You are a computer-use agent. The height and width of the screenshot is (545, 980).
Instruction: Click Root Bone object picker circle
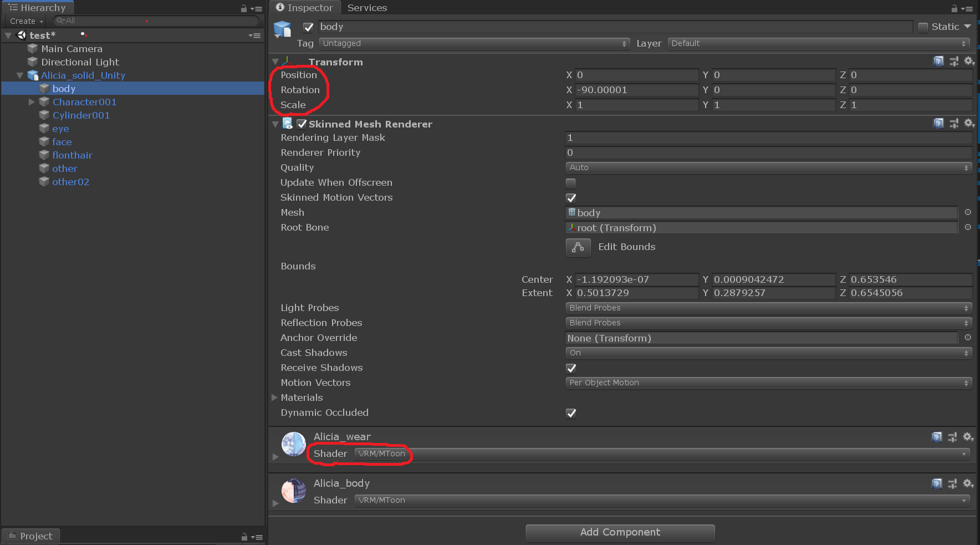tap(968, 227)
